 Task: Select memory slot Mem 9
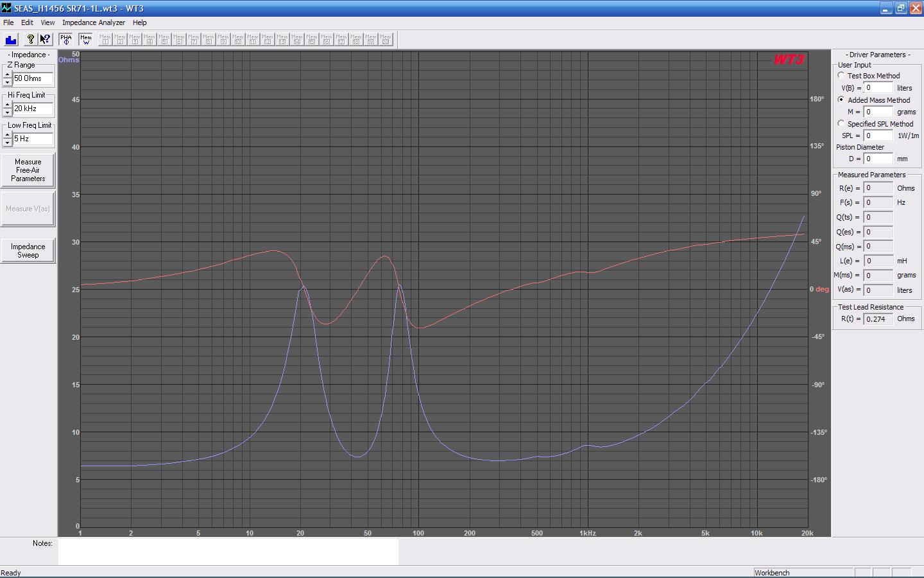[223, 39]
